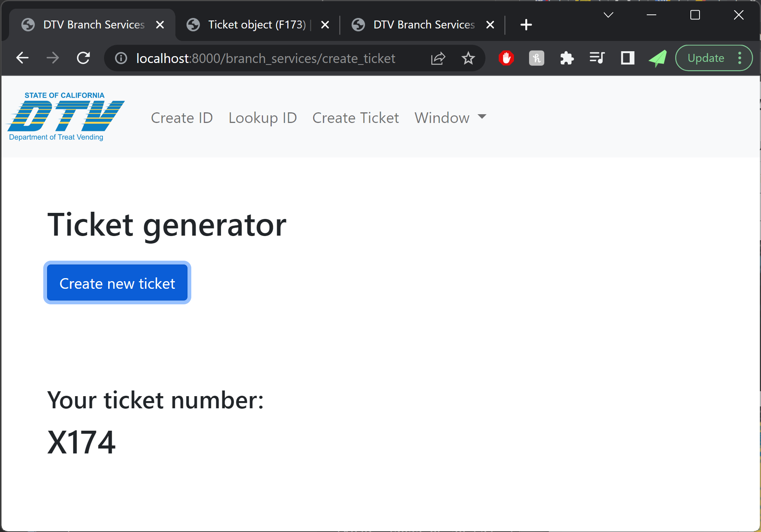Bookmark this page with the star icon

point(468,58)
